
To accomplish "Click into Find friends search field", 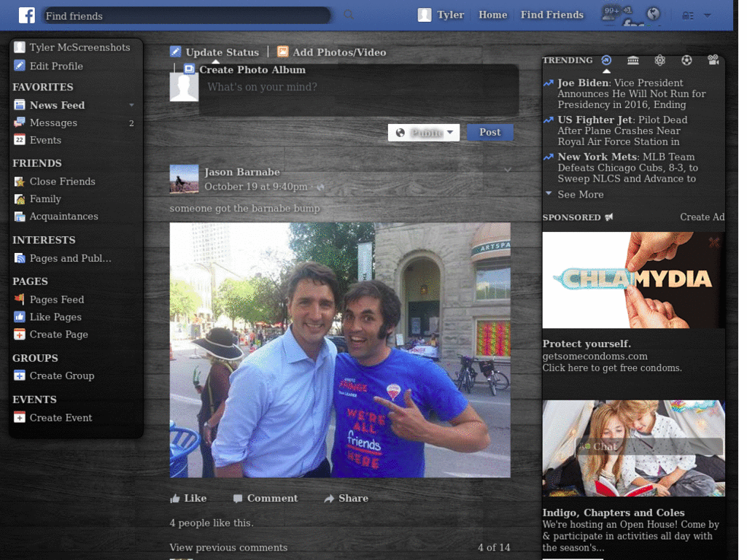I will [186, 16].
